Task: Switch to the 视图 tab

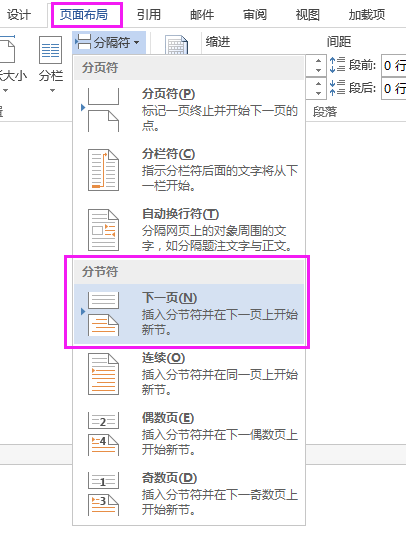Action: [308, 15]
